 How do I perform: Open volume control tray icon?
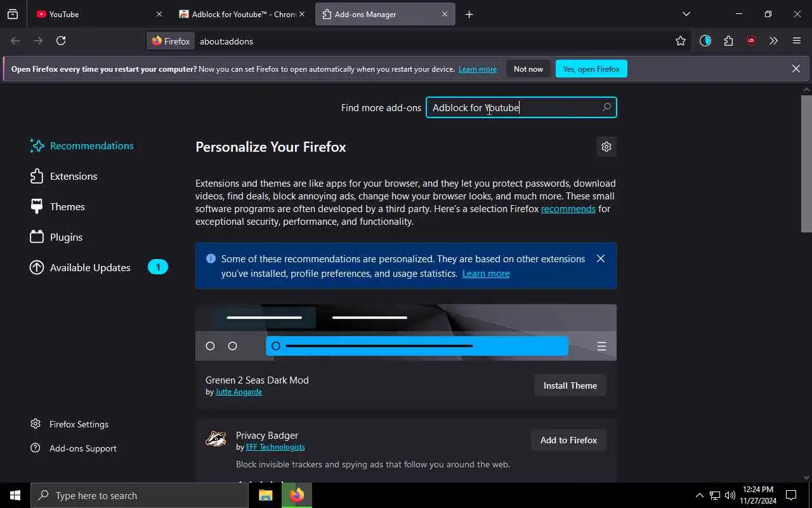pos(730,495)
